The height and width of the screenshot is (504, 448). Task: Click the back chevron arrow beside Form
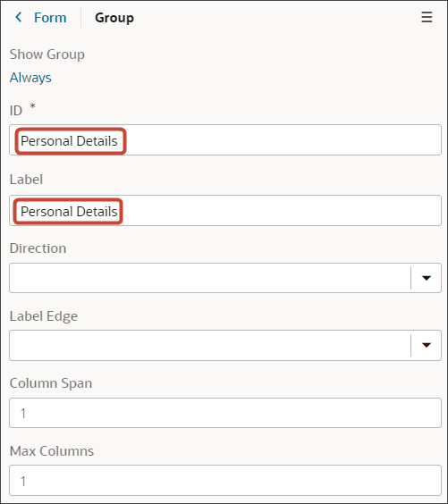click(19, 17)
